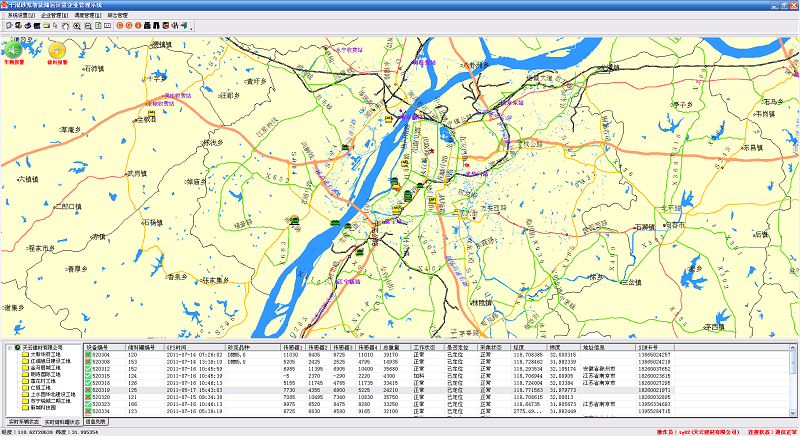Click the red X status icon of device 520320
This screenshot has width=800, height=436.
[88, 397]
